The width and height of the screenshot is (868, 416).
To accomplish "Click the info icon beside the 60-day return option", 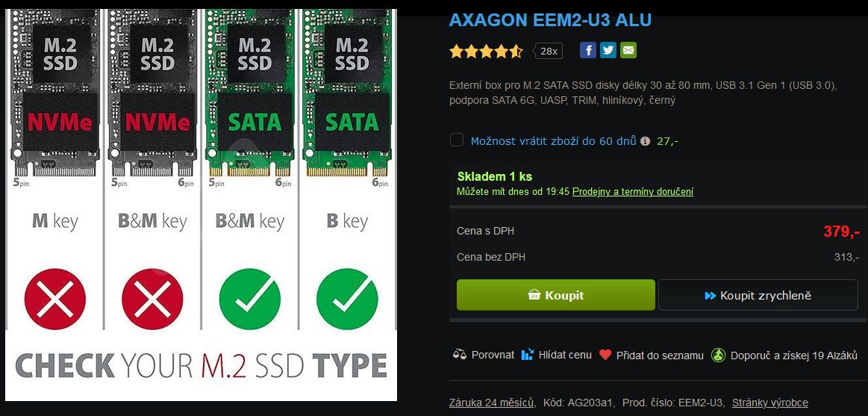I will point(645,141).
